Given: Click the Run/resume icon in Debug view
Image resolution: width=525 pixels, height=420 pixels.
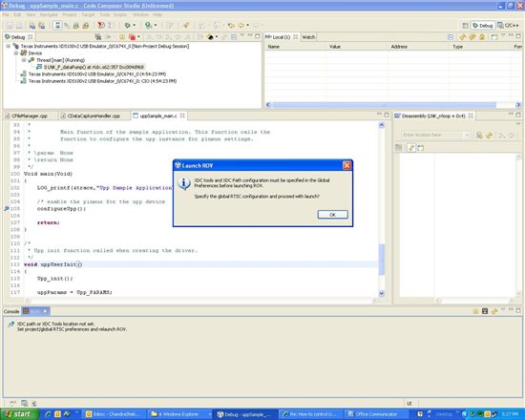Looking at the screenshot, I should coord(108,37).
